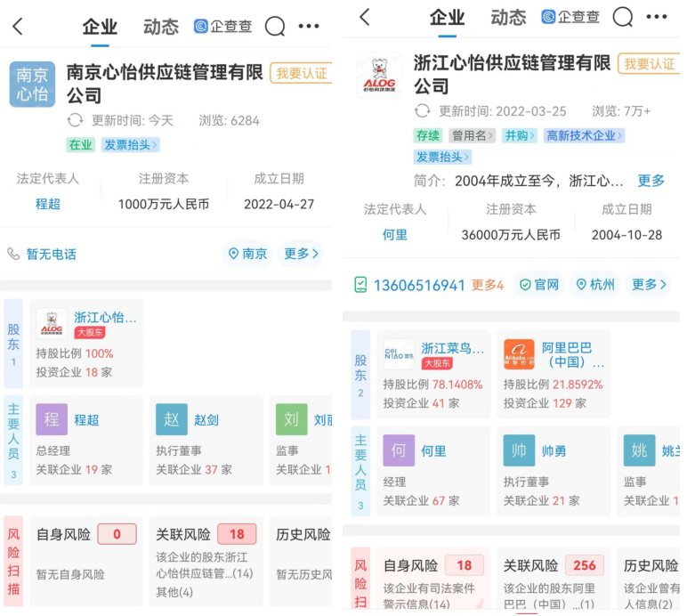This screenshot has width=687, height=616.
Task: Tap 36000万元人民币 registered capital
Action: [x=511, y=235]
